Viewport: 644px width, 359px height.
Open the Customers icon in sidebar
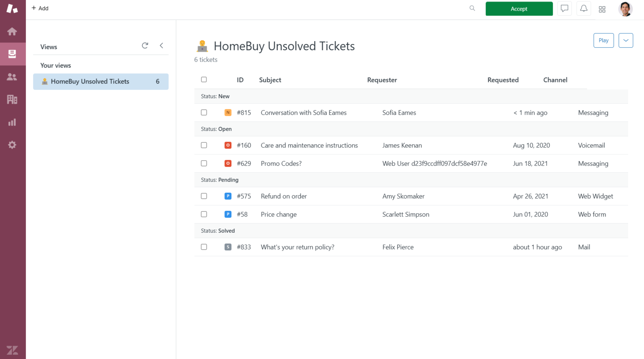pos(12,77)
